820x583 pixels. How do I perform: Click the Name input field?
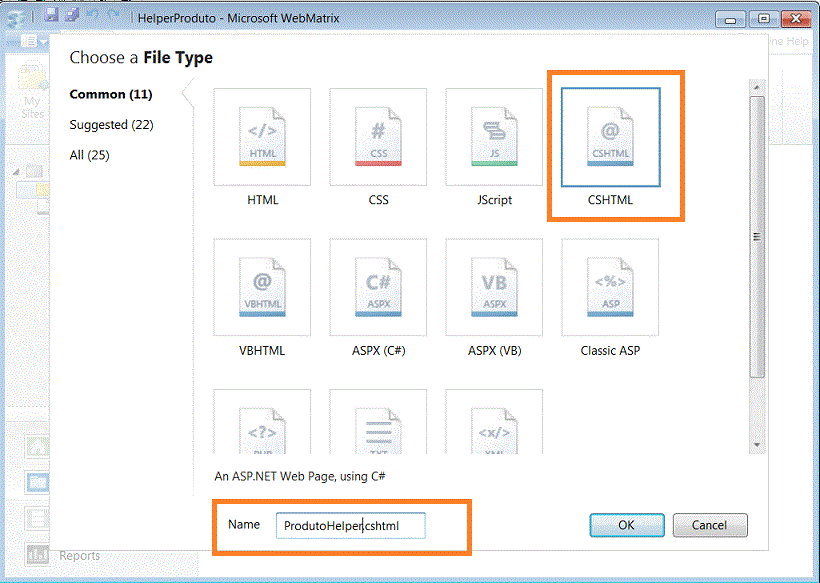pyautogui.click(x=350, y=525)
